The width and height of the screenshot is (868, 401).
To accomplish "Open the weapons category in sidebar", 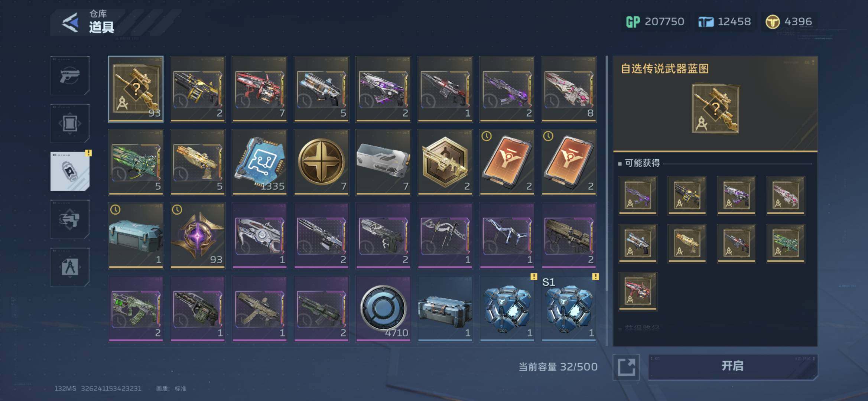I will tap(70, 75).
